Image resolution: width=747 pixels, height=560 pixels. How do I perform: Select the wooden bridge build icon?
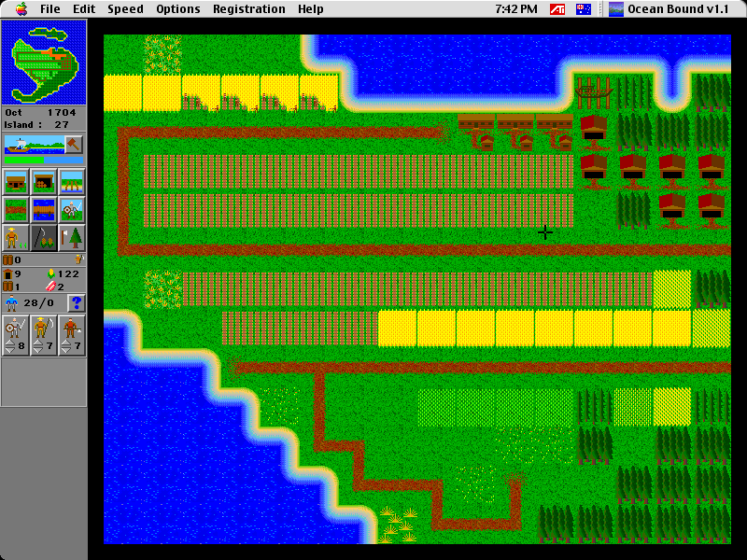pyautogui.click(x=44, y=209)
